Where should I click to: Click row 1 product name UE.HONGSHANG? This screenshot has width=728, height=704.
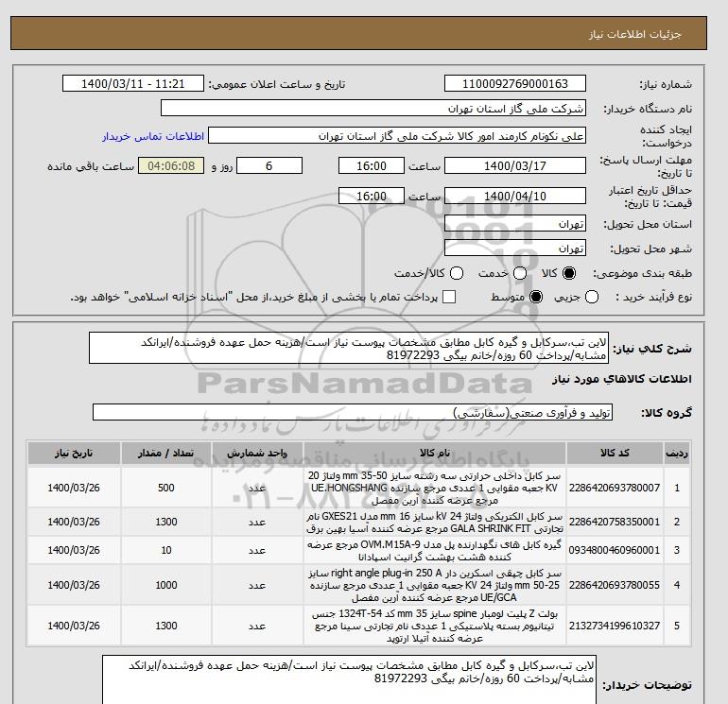[x=435, y=488]
